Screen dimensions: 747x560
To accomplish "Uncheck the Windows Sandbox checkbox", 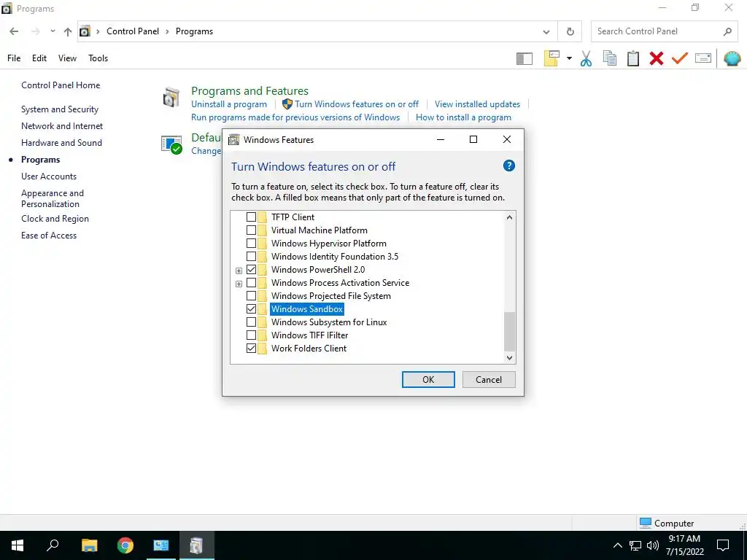I will tap(251, 309).
